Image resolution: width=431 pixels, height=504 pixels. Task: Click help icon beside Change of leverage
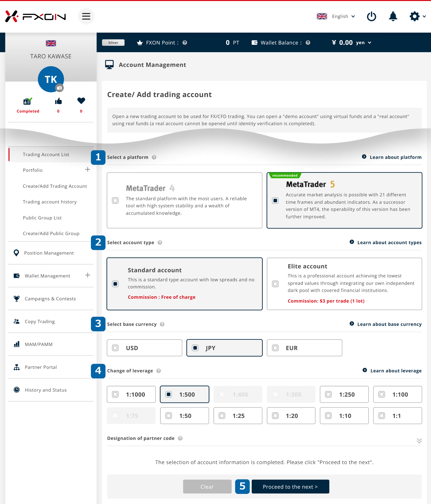tap(159, 371)
